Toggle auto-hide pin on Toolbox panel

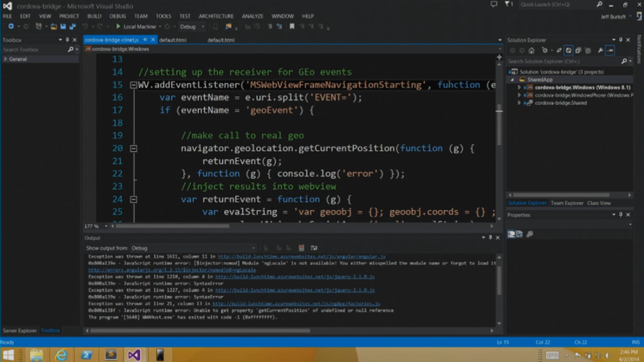67,40
